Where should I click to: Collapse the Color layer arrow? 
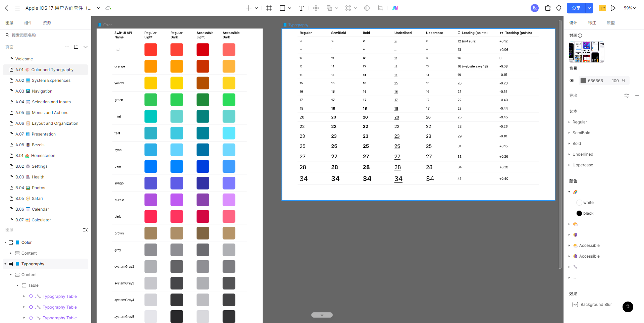5,243
